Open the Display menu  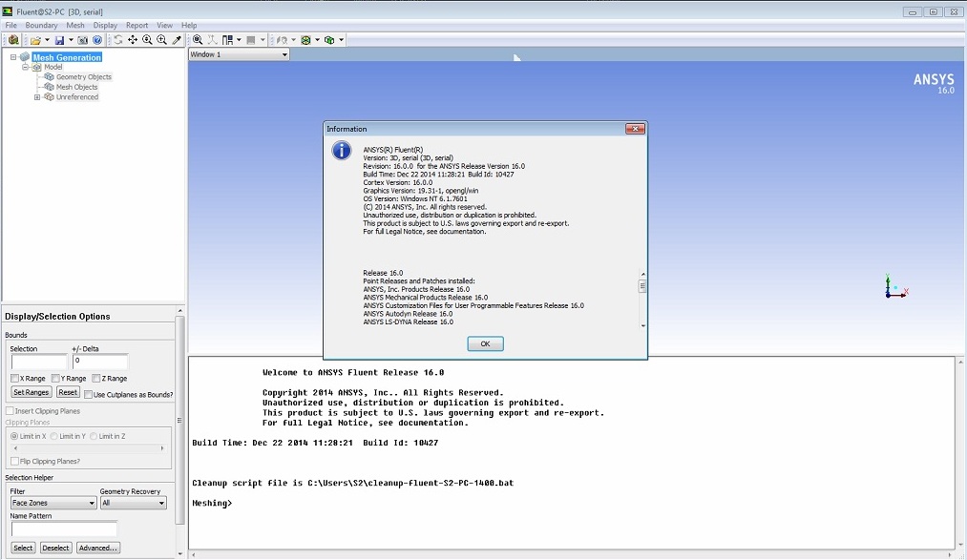pyautogui.click(x=105, y=25)
